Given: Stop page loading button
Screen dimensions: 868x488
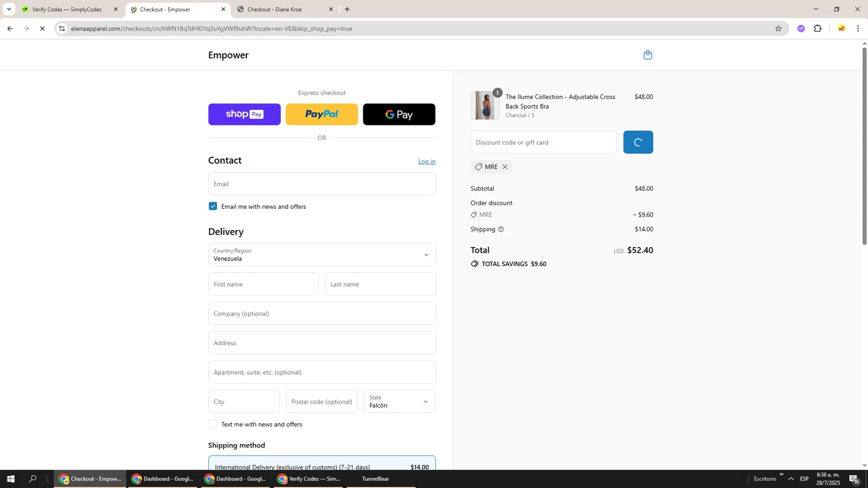Looking at the screenshot, I should (42, 28).
